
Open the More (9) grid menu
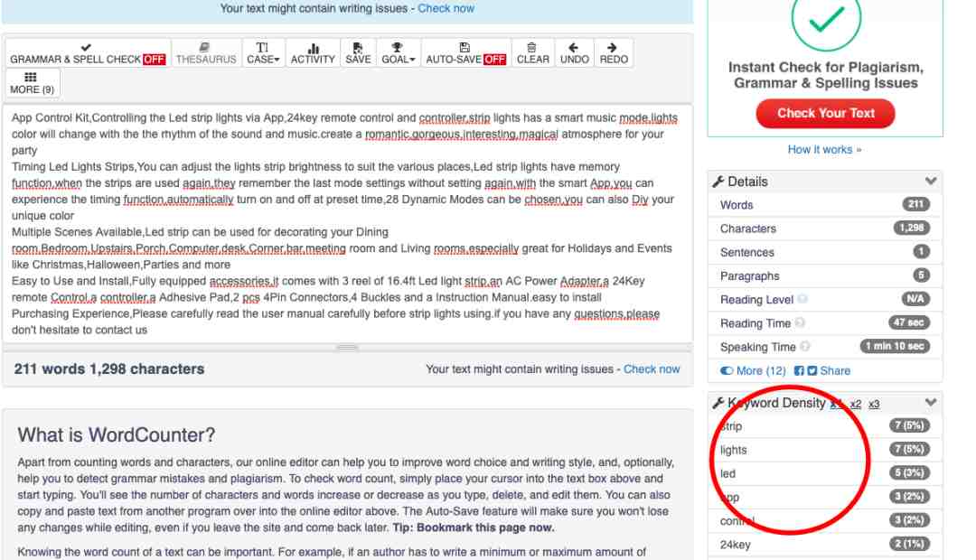pyautogui.click(x=32, y=83)
